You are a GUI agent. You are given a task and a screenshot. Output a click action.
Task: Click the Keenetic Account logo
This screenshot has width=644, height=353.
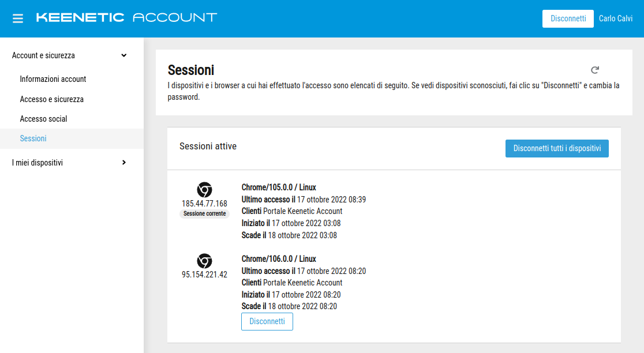tap(126, 17)
